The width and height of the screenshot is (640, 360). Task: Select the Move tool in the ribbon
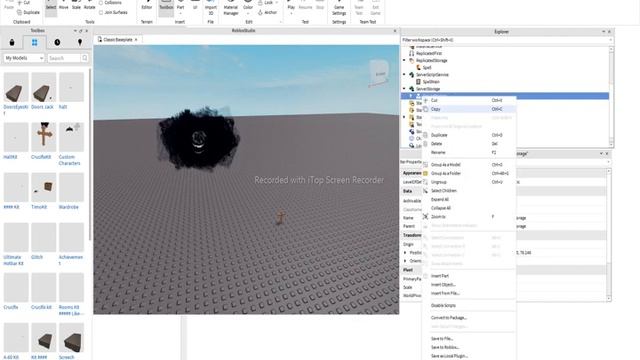click(x=63, y=7)
